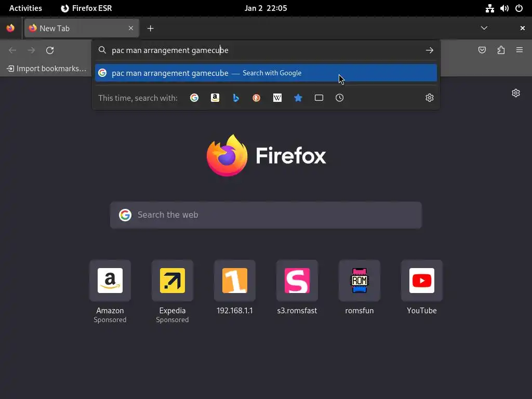Open the Firefox application menu
Screen dimensions: 532x399
(x=520, y=50)
